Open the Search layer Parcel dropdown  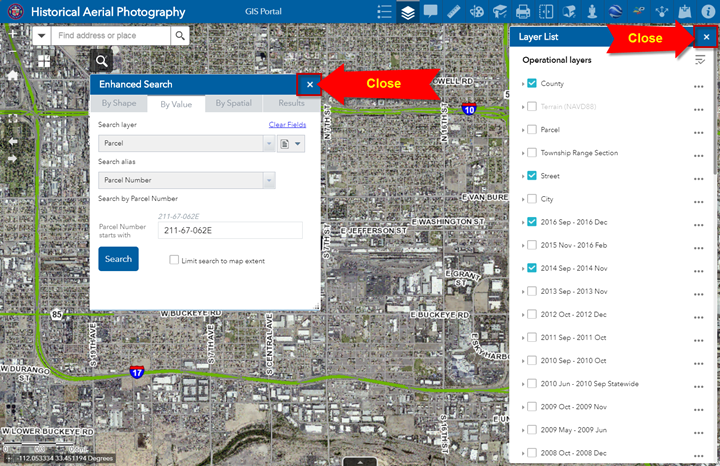[268, 144]
